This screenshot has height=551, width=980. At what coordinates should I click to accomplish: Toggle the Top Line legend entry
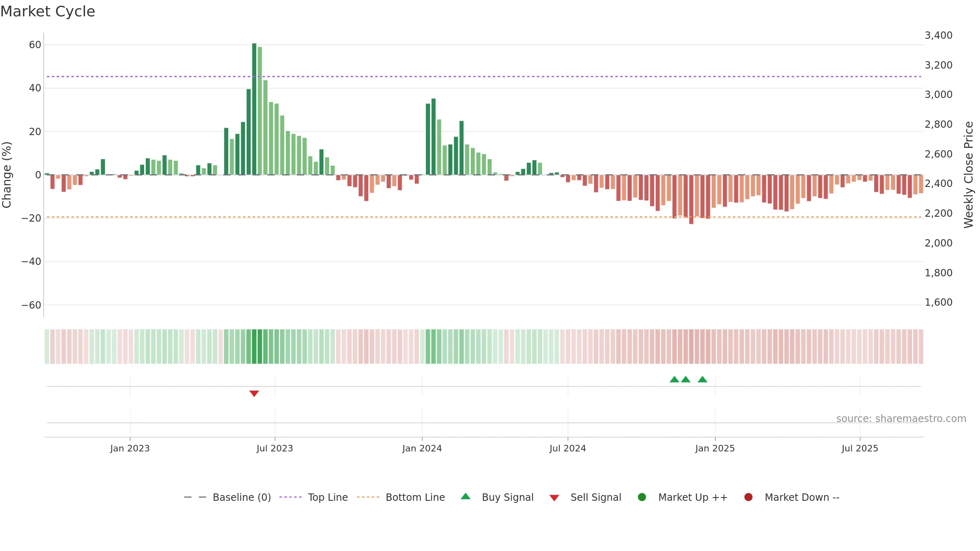coord(314,497)
